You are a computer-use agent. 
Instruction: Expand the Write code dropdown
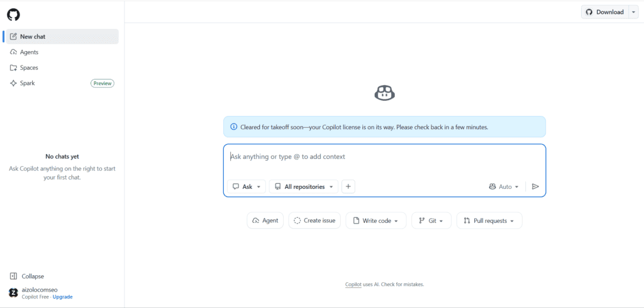pyautogui.click(x=376, y=220)
